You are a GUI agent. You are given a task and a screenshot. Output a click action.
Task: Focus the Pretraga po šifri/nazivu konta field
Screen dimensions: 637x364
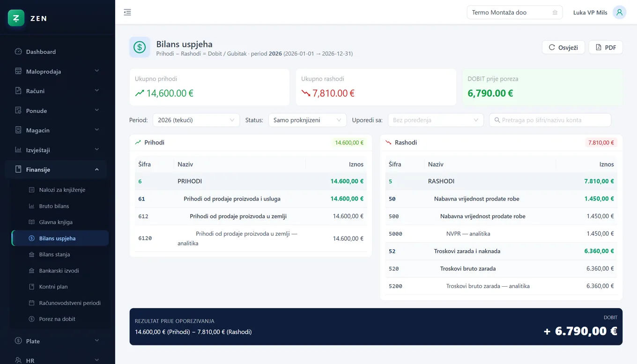[x=550, y=120]
